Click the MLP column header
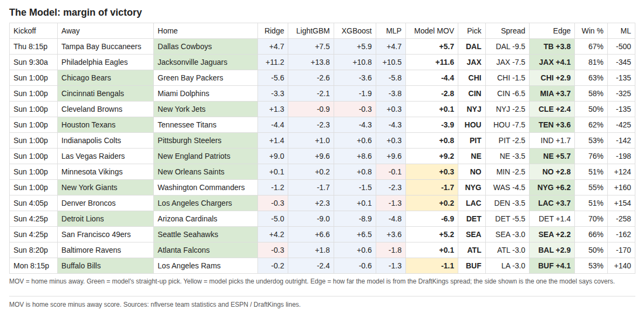 point(391,31)
